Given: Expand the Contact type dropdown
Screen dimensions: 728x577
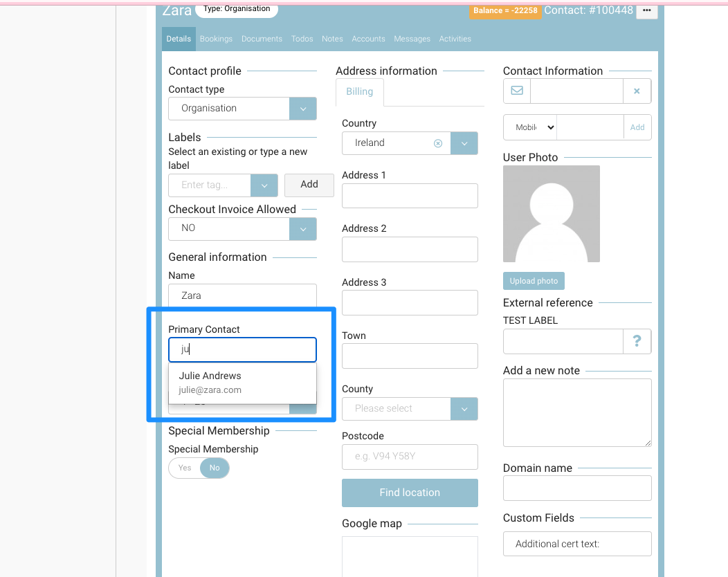Looking at the screenshot, I should [x=302, y=109].
